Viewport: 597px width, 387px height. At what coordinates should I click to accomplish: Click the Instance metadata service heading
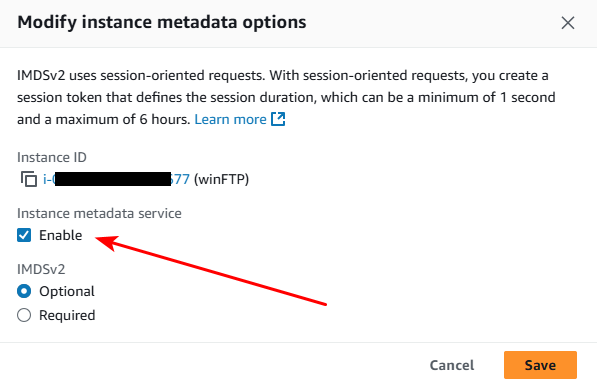pos(99,213)
